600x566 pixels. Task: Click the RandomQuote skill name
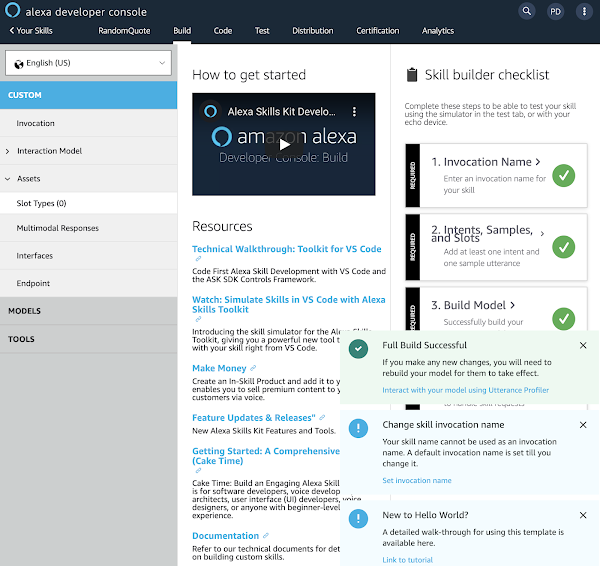click(124, 31)
